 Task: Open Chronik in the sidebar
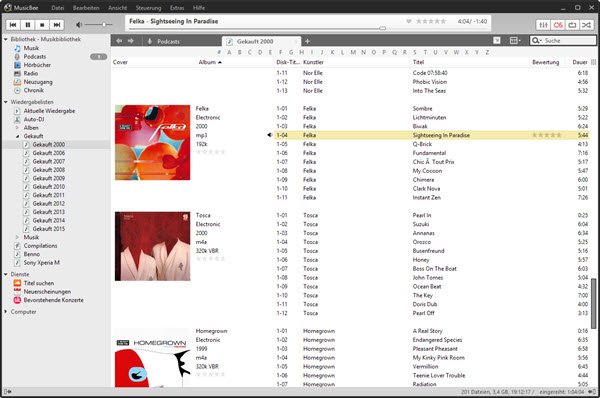pos(33,90)
